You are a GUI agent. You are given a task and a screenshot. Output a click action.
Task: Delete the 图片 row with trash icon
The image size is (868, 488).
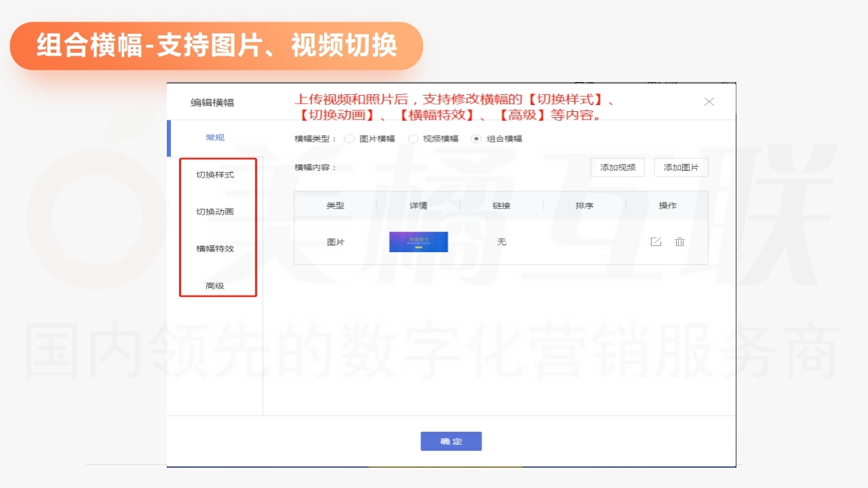pyautogui.click(x=679, y=242)
